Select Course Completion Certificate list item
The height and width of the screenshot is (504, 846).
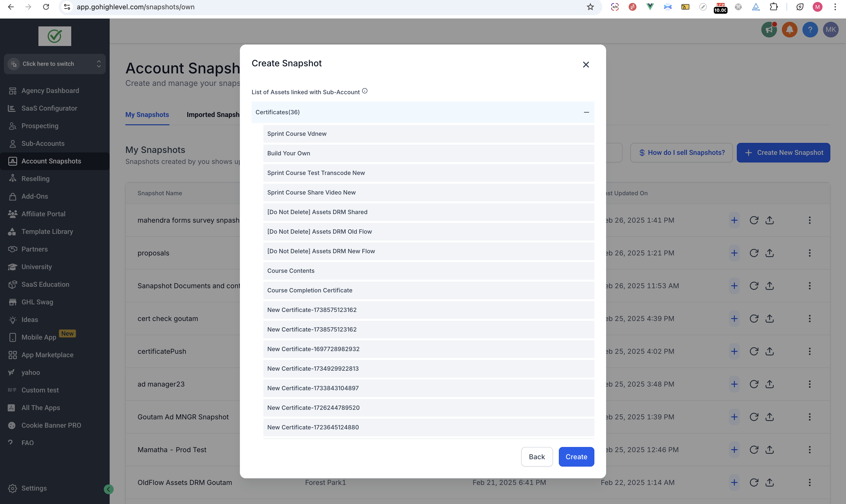click(x=428, y=290)
